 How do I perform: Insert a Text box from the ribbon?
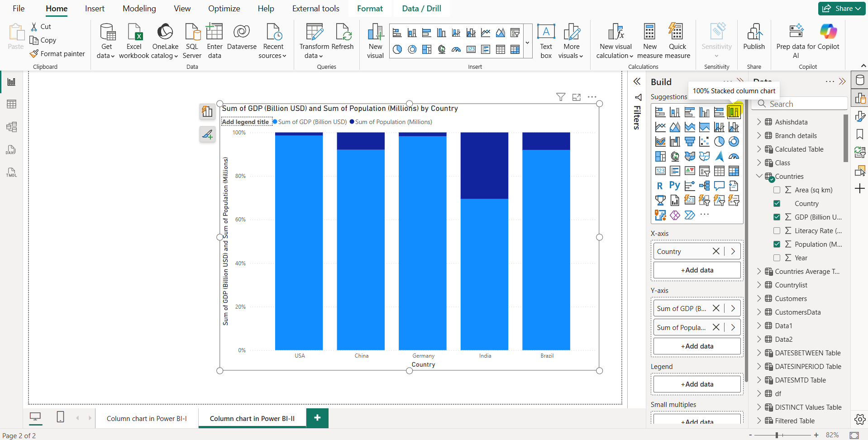(546, 40)
